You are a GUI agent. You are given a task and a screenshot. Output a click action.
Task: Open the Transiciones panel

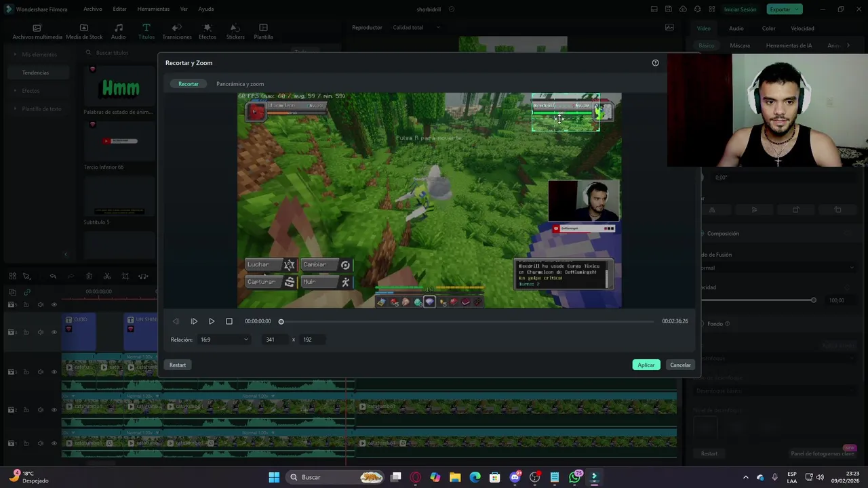click(x=176, y=32)
